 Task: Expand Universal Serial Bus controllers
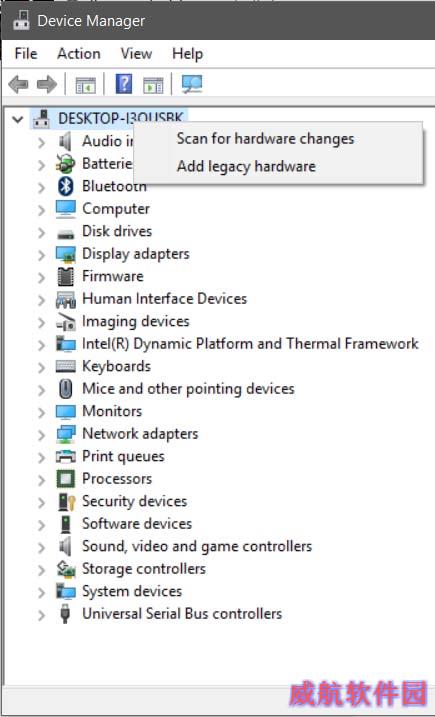pyautogui.click(x=42, y=615)
